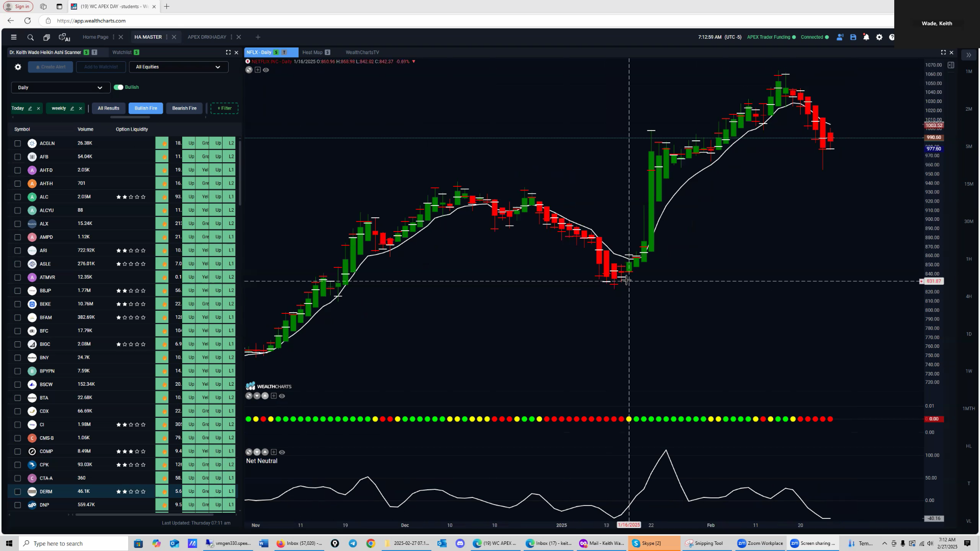Image resolution: width=980 pixels, height=551 pixels.
Task: Show hidden system tray icons
Action: pyautogui.click(x=885, y=543)
